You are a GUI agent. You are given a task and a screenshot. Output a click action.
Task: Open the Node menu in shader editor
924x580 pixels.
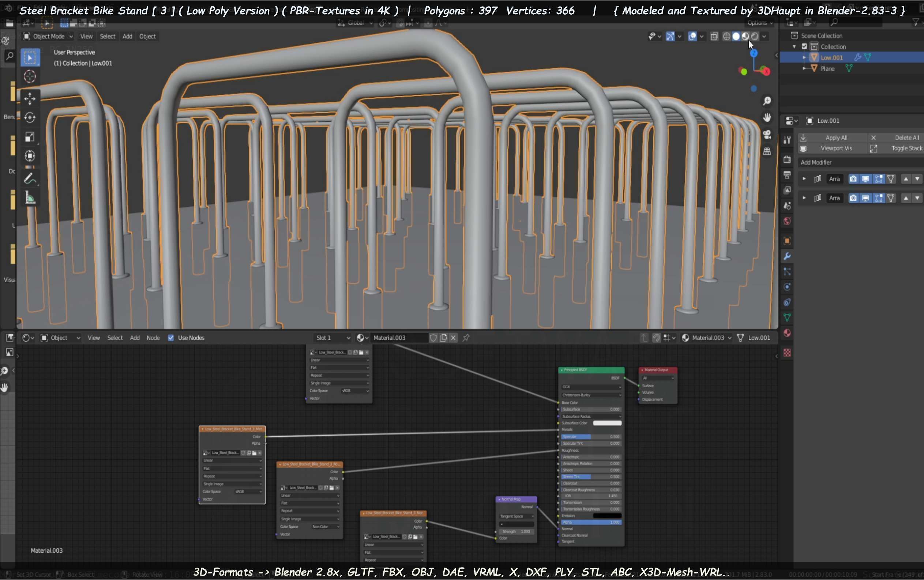(153, 338)
